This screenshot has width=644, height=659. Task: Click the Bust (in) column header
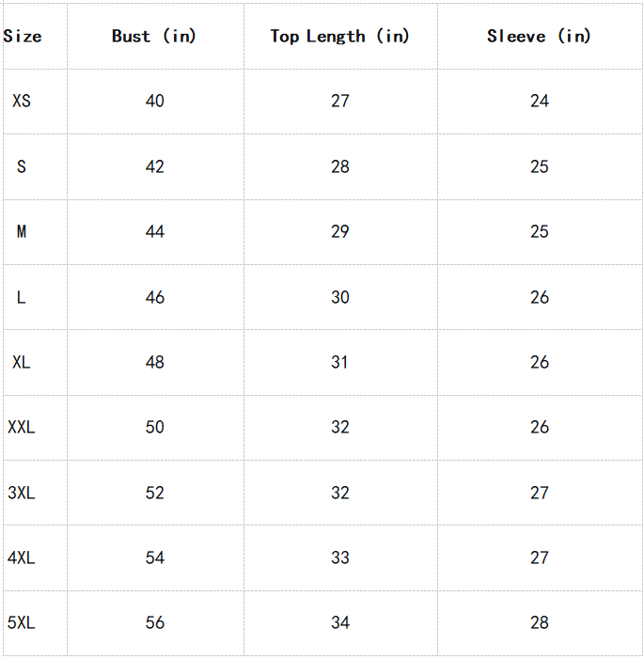154,37
